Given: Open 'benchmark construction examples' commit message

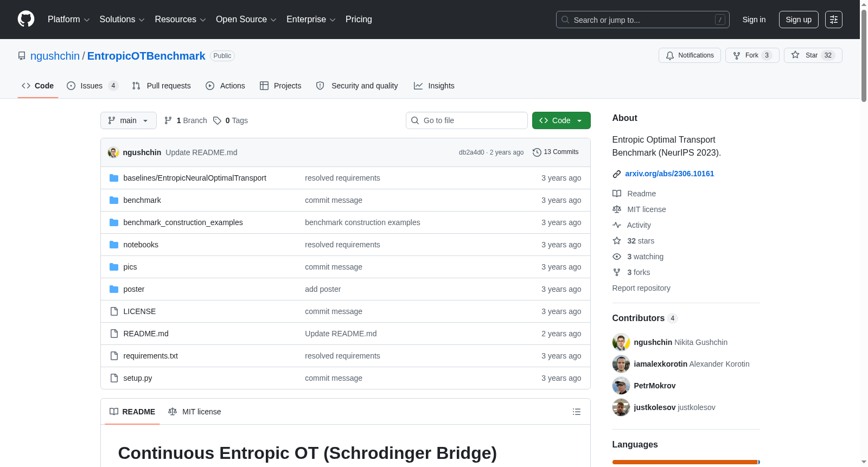Looking at the screenshot, I should [362, 222].
